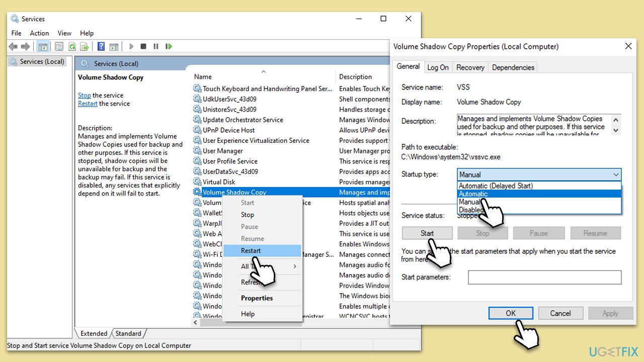The width and height of the screenshot is (644, 362).
Task: Select Automatic startup type option
Action: pos(539,194)
